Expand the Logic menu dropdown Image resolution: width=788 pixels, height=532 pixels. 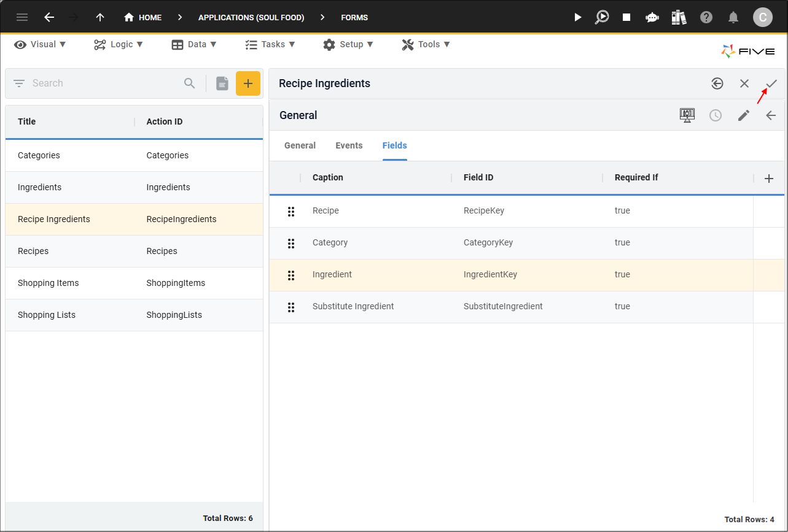tap(119, 44)
